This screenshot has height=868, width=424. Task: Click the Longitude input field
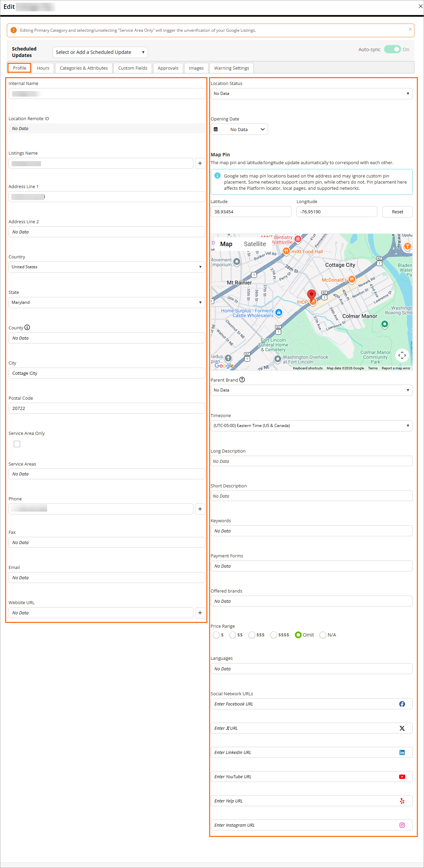(x=337, y=212)
